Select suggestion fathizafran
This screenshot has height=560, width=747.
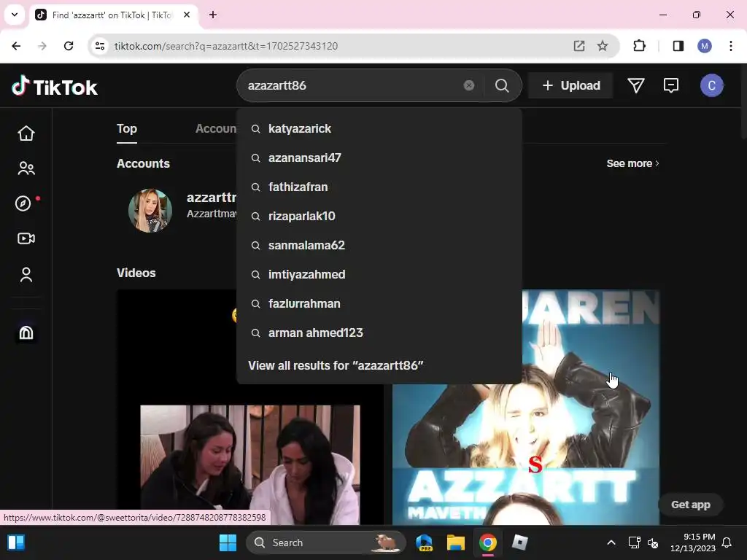379,187
